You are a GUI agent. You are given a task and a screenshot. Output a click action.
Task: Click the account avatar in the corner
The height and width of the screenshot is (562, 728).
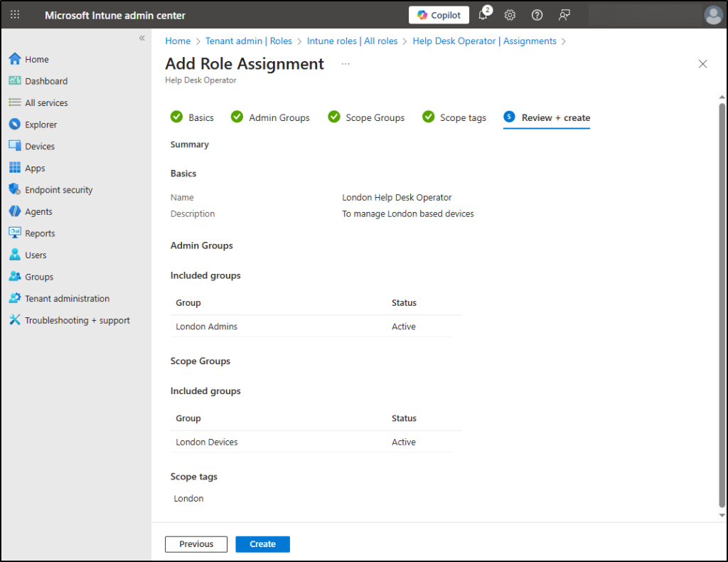713,14
